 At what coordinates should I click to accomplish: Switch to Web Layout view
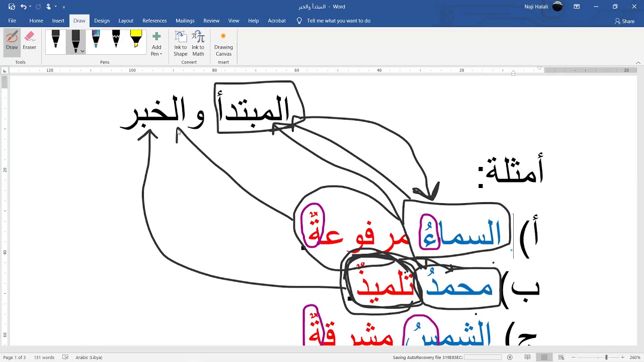pyautogui.click(x=561, y=357)
